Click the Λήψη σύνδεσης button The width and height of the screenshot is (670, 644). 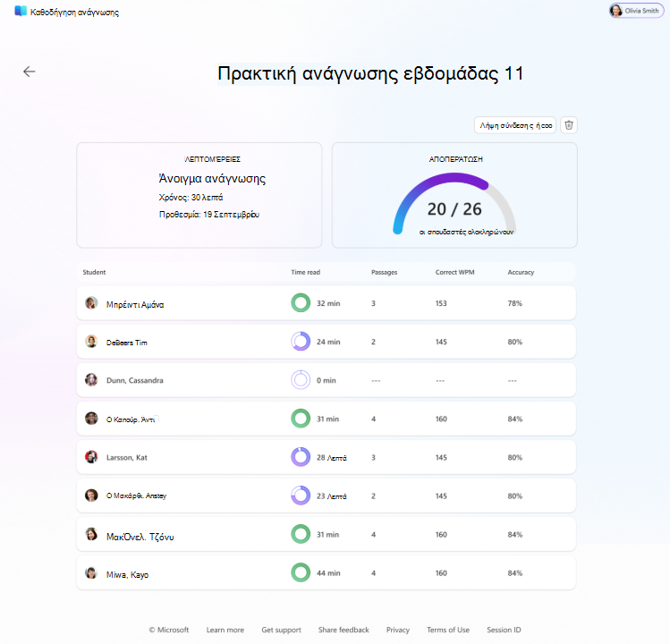515,125
